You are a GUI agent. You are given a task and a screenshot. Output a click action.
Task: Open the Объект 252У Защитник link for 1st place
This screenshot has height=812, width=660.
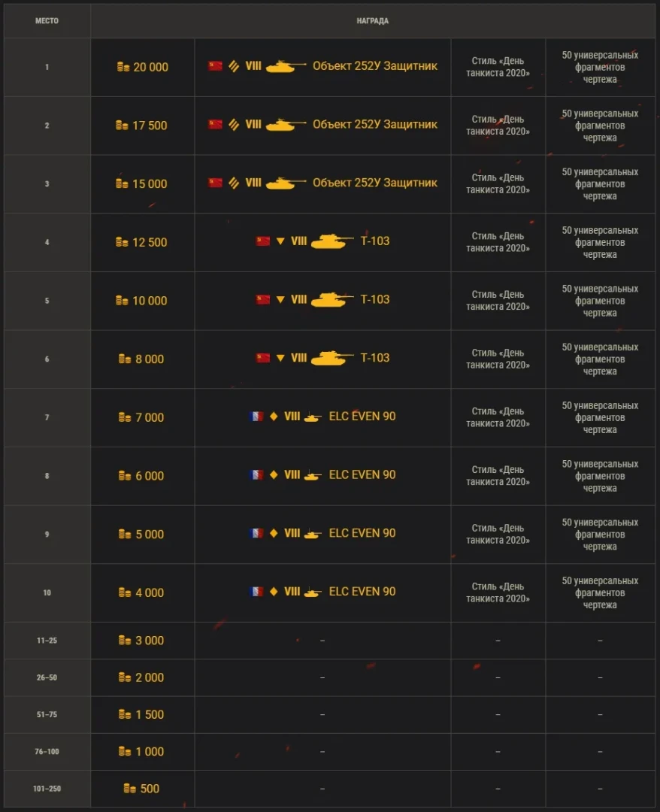374,66
